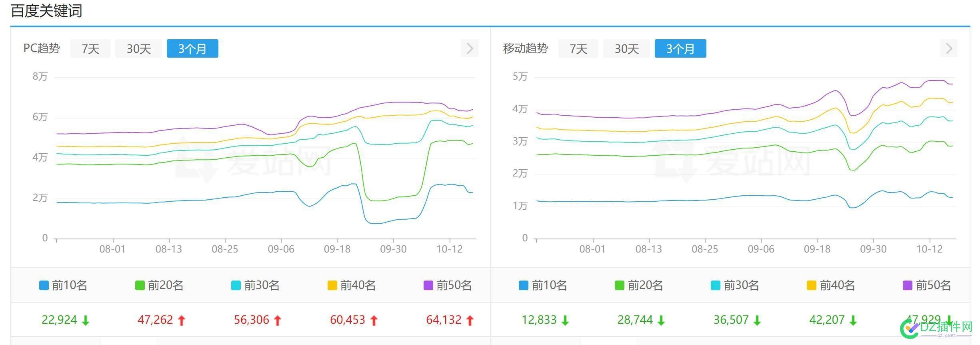980x345 pixels.
Task: Click the 百度关键词 section heading
Action: point(46,11)
